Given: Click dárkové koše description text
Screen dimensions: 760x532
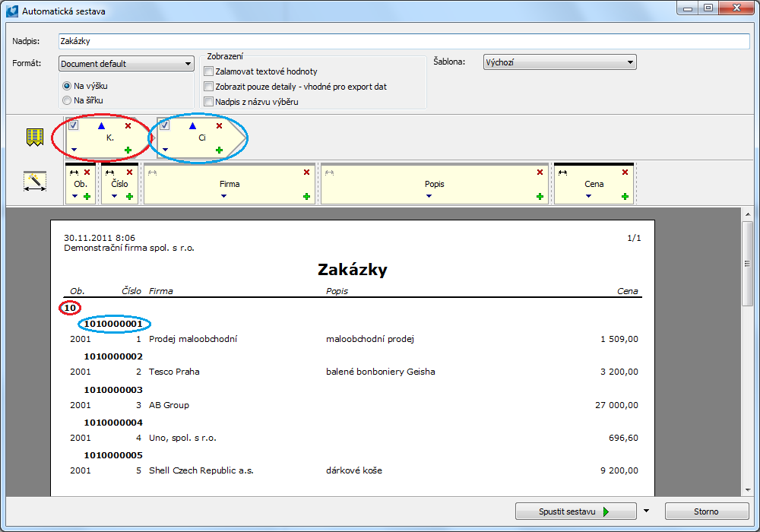Looking at the screenshot, I should 354,470.
